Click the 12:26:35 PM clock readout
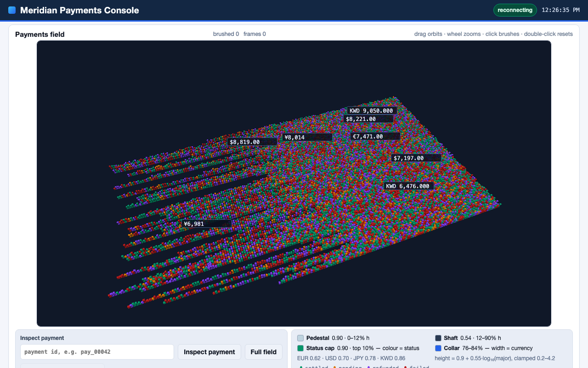The width and height of the screenshot is (588, 368). click(x=561, y=10)
